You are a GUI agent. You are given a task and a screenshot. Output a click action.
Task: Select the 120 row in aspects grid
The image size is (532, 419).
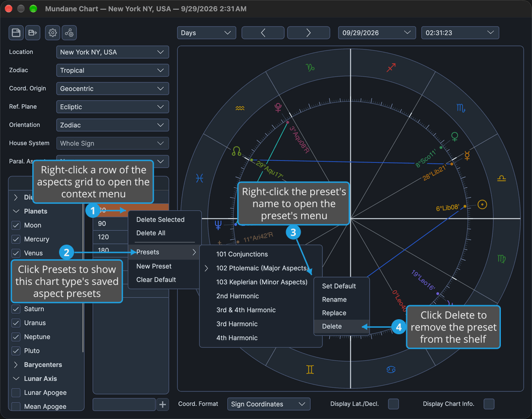[x=111, y=237]
